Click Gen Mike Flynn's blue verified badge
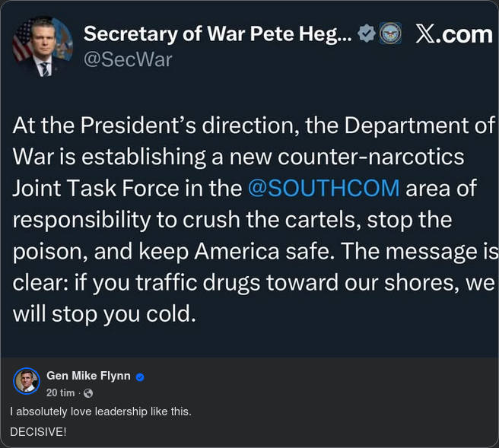499x448 pixels. pyautogui.click(x=140, y=377)
